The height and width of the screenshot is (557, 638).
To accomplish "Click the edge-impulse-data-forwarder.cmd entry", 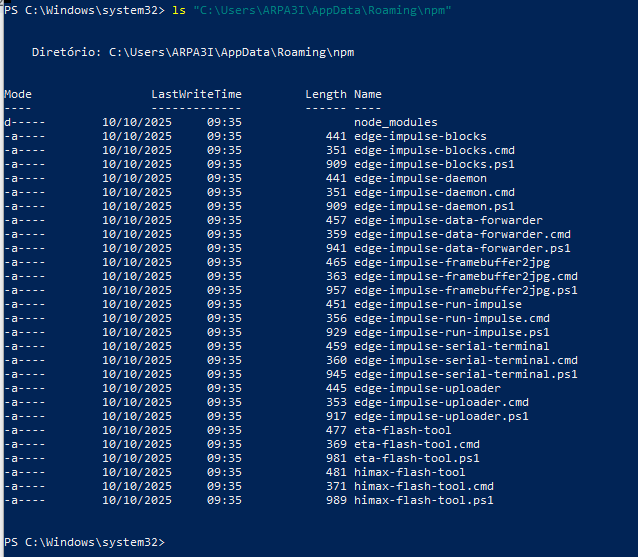I will tap(463, 234).
